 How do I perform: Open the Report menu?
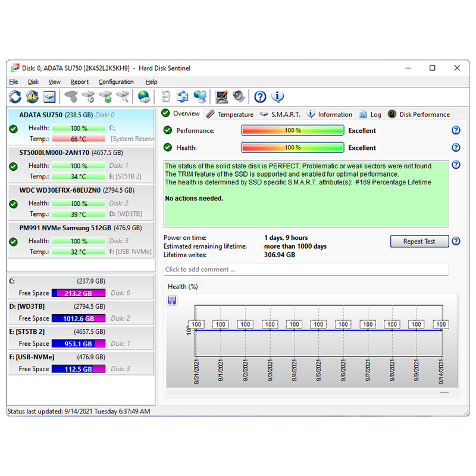click(x=79, y=82)
